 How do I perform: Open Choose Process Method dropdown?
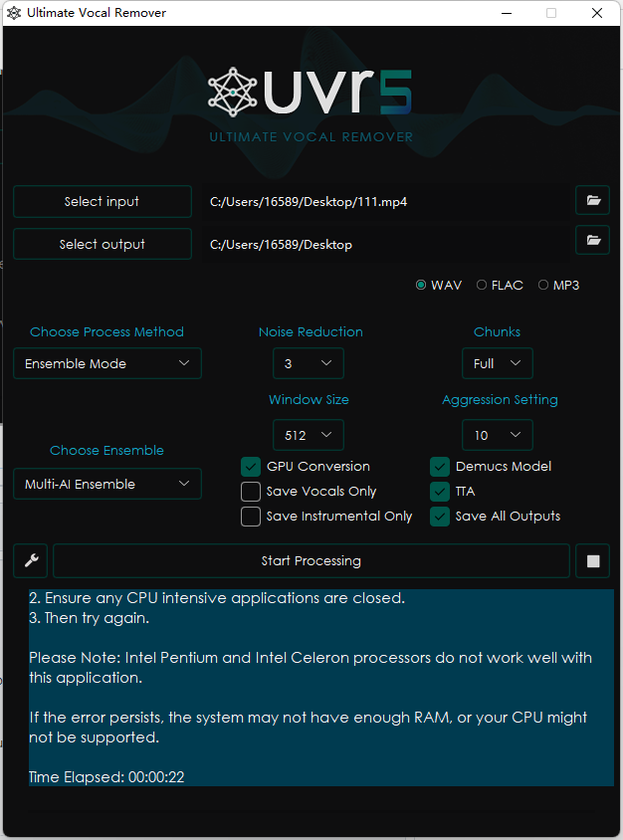point(107,363)
